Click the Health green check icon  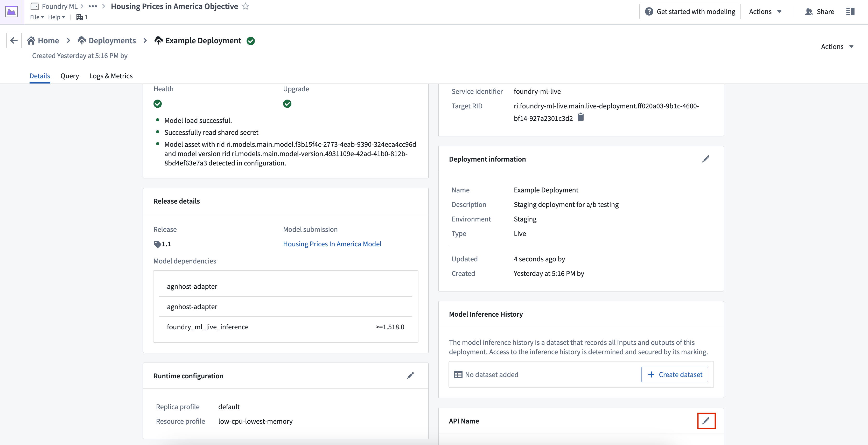[x=158, y=104]
